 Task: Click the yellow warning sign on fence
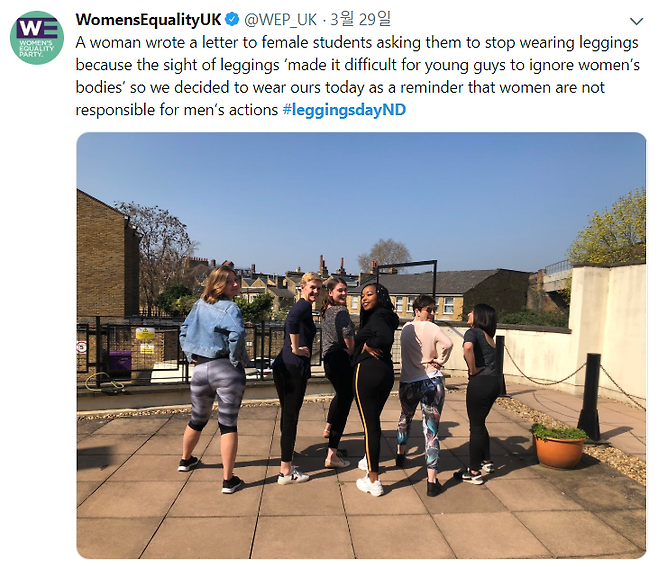click(145, 334)
